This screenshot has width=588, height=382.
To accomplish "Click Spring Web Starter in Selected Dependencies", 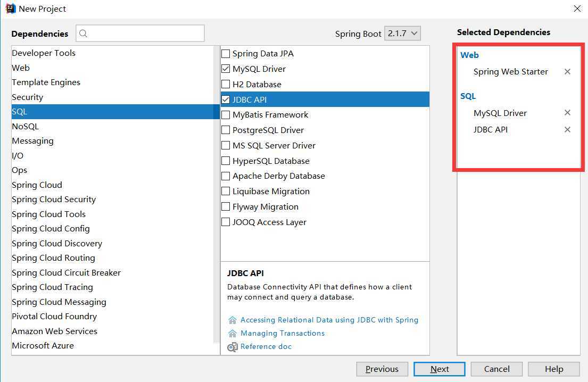I will [x=510, y=72].
